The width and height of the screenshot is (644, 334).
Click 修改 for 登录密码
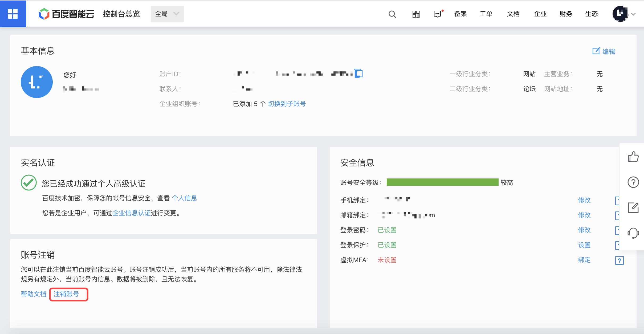pyautogui.click(x=584, y=230)
